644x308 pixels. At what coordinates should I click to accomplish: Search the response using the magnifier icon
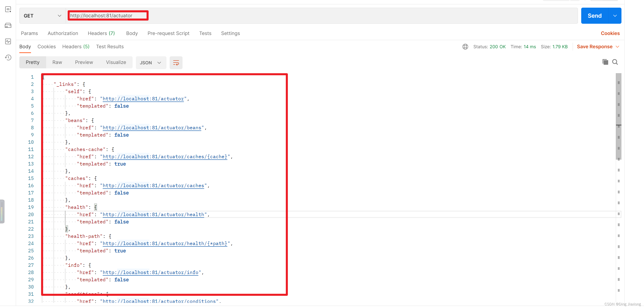(615, 62)
